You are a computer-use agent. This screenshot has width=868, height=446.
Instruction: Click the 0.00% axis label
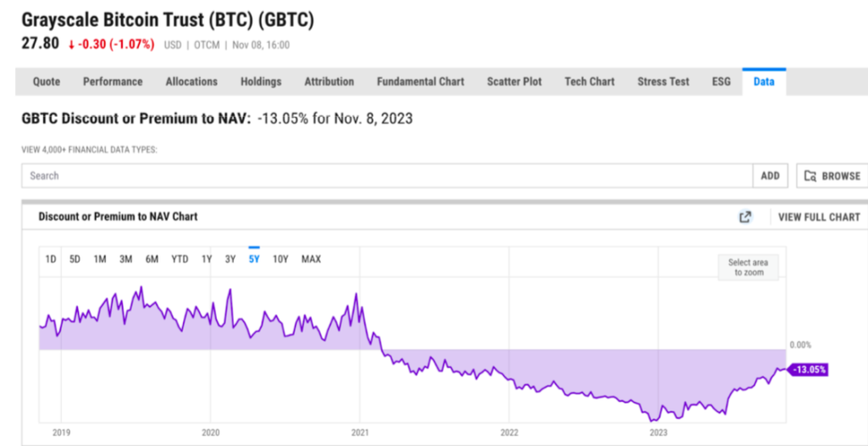point(800,344)
